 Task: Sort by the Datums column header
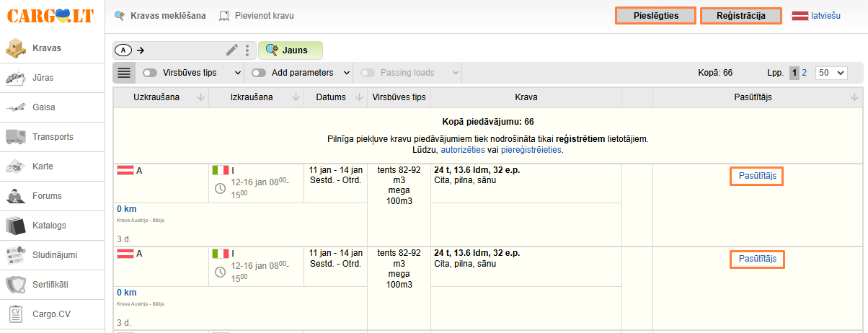click(335, 97)
